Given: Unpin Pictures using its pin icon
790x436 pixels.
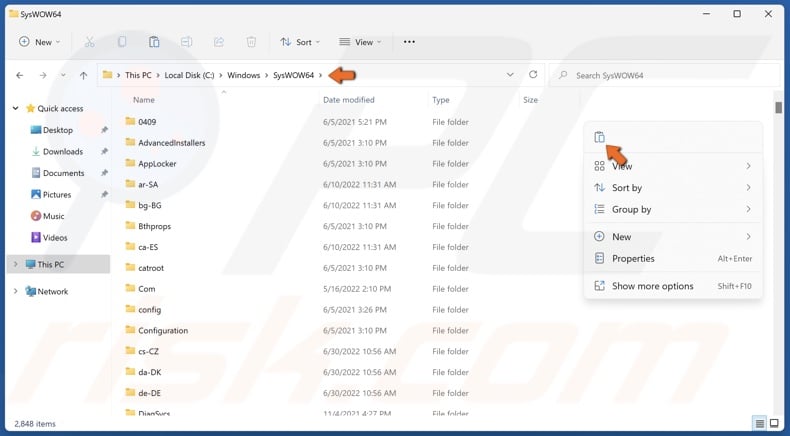Looking at the screenshot, I should (104, 195).
